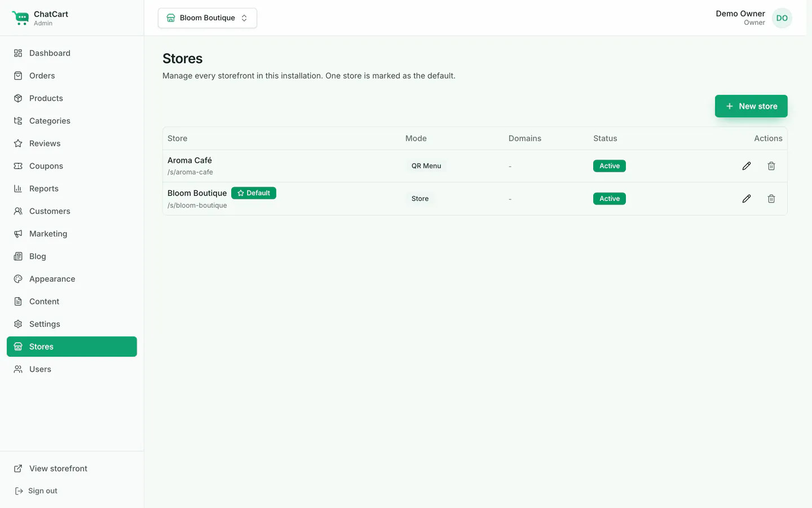Navigate to the Users section
The height and width of the screenshot is (508, 812).
(72, 369)
